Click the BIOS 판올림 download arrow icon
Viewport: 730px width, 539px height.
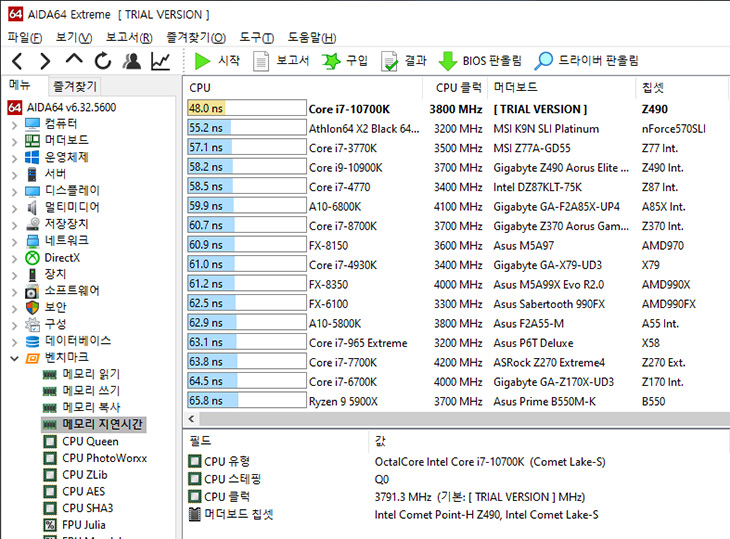click(x=448, y=61)
